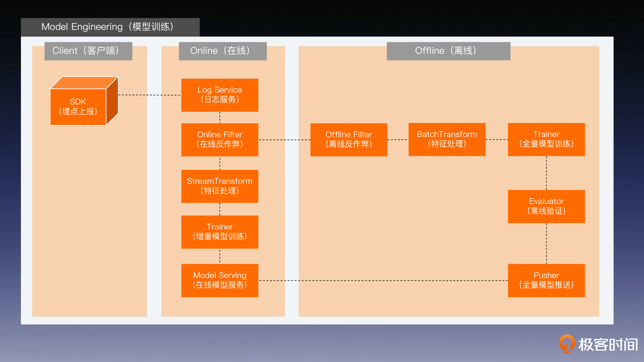Screen dimensions: 644x362
Task: Select the Log Service box
Action: [219, 95]
